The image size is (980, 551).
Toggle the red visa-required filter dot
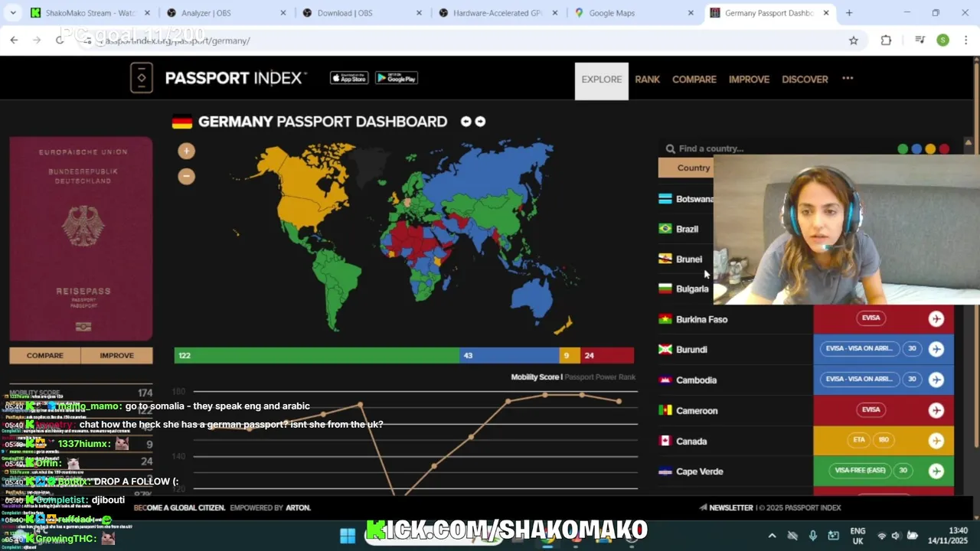(x=944, y=149)
